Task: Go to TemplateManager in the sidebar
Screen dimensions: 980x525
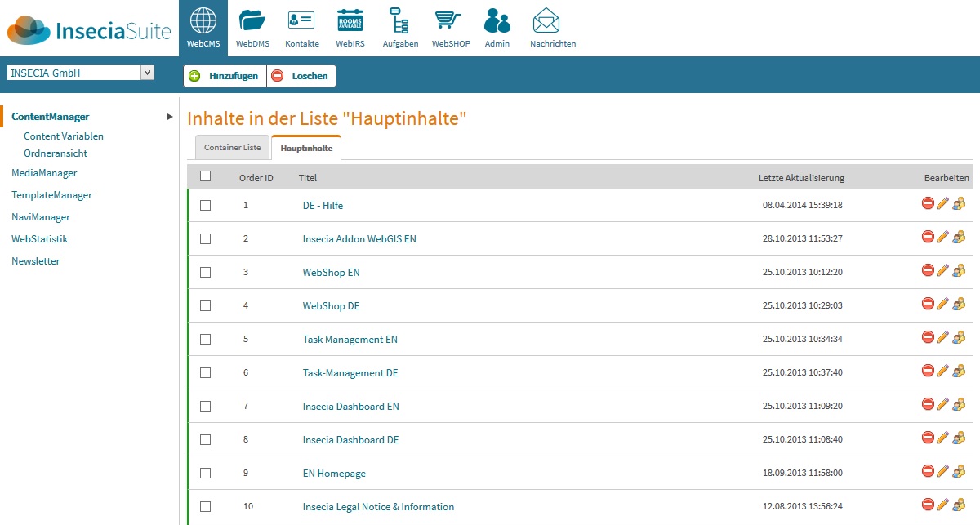Action: [51, 195]
